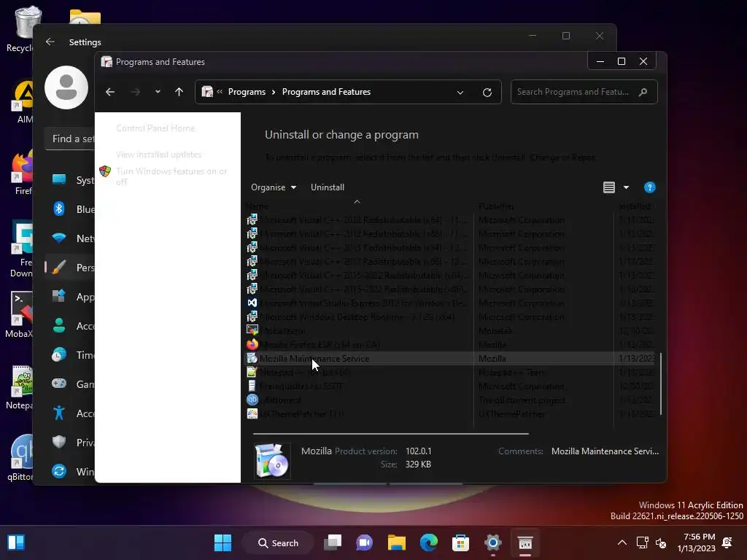Select Microsoft Visual Studio Express 2012 row icon
747x560 pixels.
(252, 303)
